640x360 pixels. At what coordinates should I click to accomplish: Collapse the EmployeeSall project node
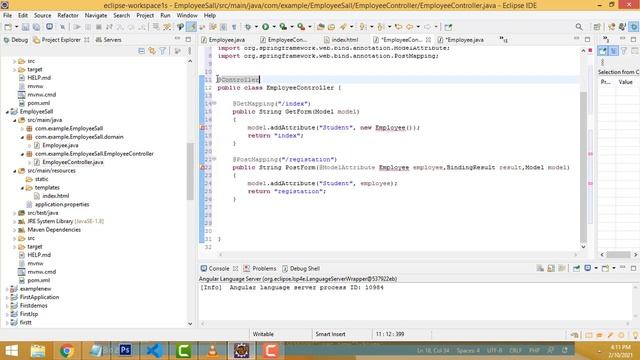tap(7, 111)
